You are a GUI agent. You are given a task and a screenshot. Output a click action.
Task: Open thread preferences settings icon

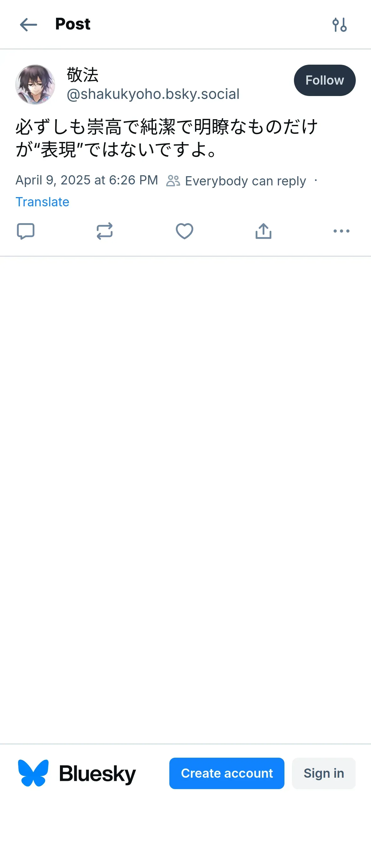(x=339, y=25)
